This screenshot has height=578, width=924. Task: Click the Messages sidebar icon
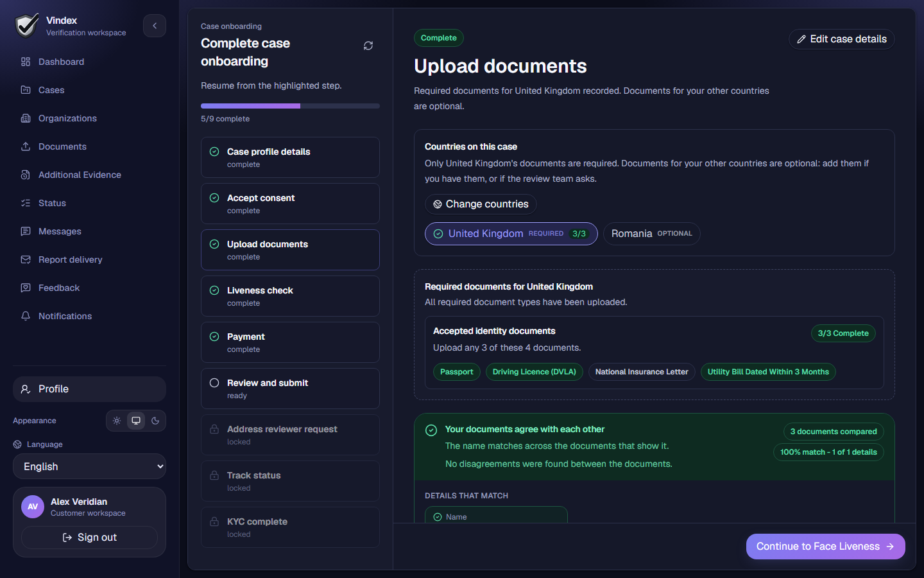(x=26, y=231)
